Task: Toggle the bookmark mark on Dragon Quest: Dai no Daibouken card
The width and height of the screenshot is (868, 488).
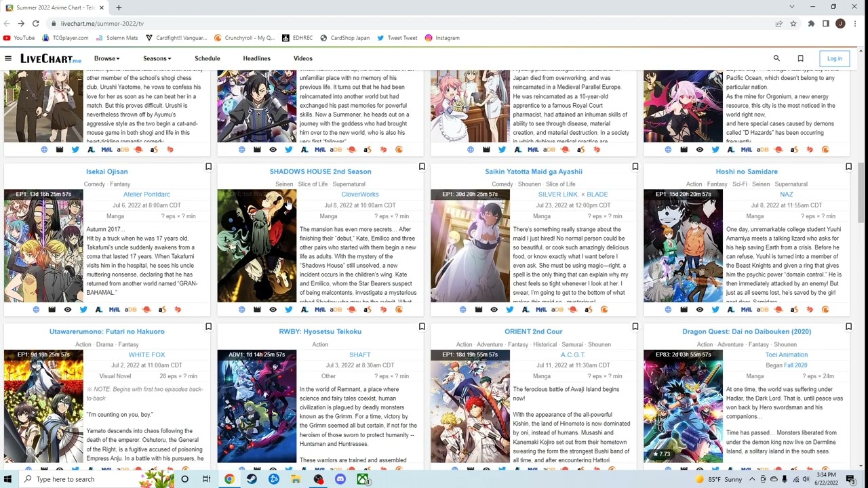Action: click(x=848, y=327)
